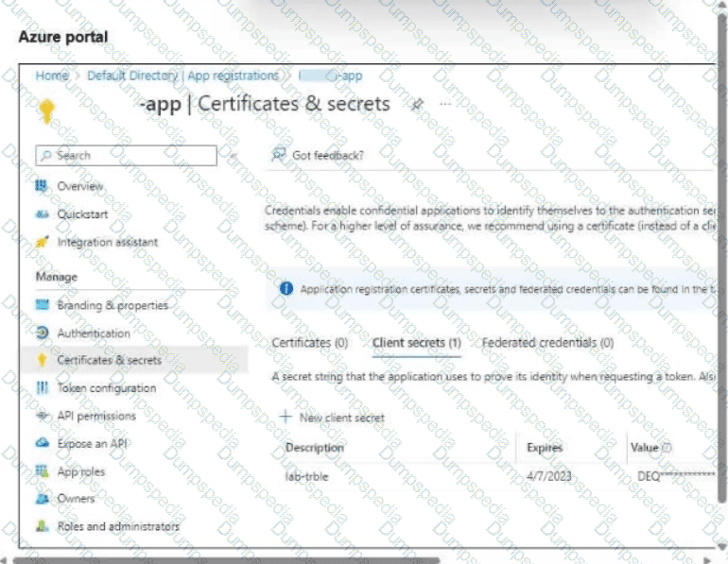Click the Expose an API cloud icon

coord(42,443)
